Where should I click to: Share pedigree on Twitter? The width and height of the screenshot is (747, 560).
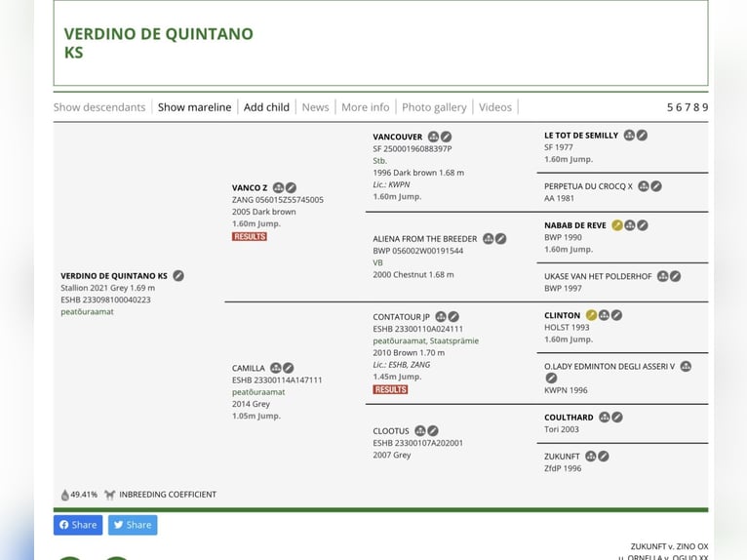click(x=133, y=525)
